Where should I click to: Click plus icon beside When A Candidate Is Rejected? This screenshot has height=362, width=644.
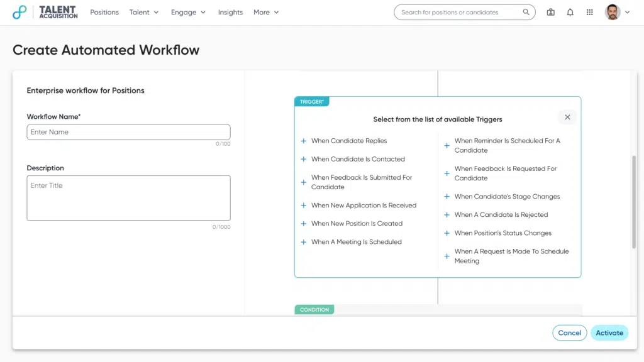coord(447,215)
